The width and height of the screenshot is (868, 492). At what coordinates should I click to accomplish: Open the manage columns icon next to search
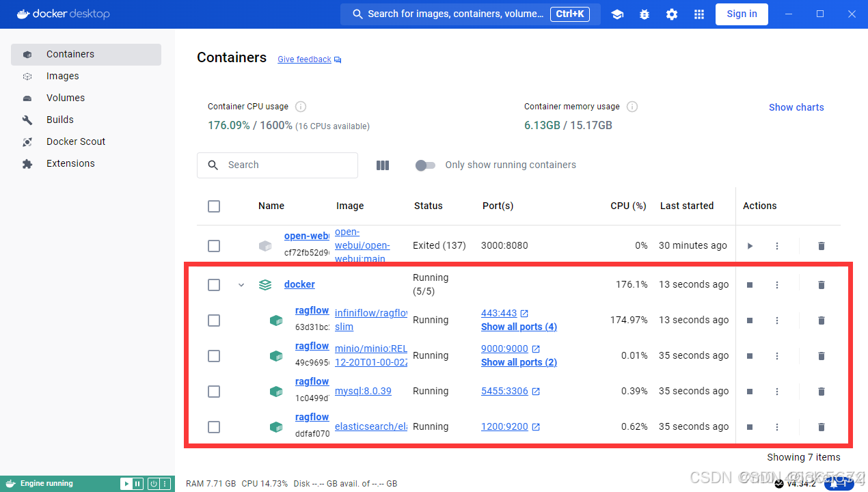(x=383, y=165)
